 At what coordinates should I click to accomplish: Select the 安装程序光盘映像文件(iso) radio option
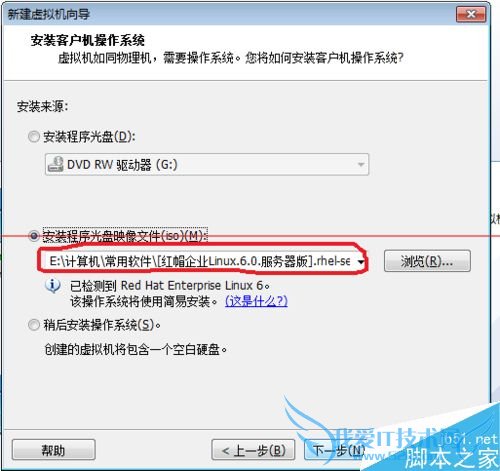click(x=34, y=236)
